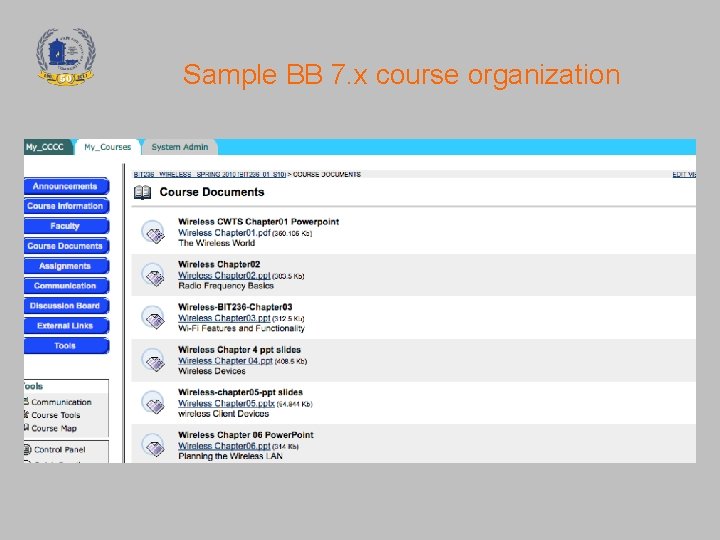
Task: Open the System Admin tab
Action: pyautogui.click(x=180, y=147)
